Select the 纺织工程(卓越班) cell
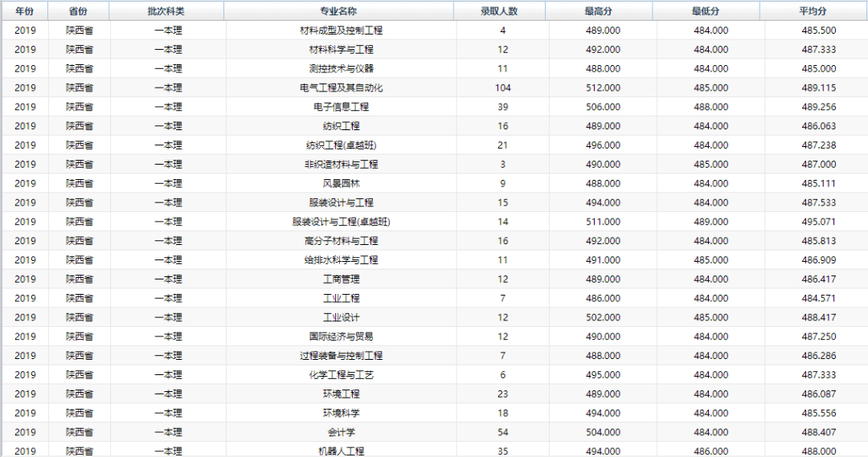The width and height of the screenshot is (868, 457). [341, 145]
